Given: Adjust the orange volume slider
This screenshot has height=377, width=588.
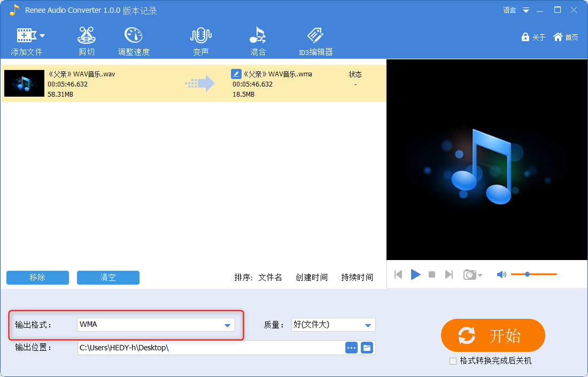Looking at the screenshot, I should pos(533,274).
